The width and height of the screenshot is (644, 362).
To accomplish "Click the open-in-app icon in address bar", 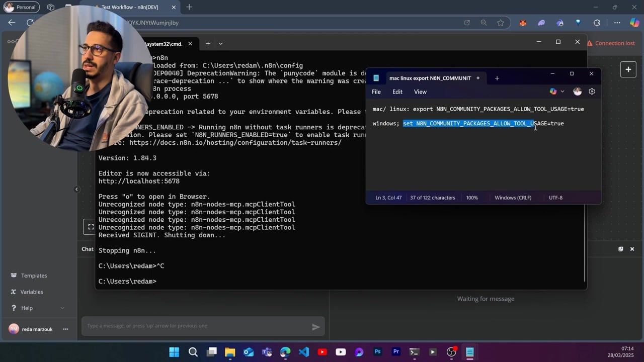I will tap(467, 23).
